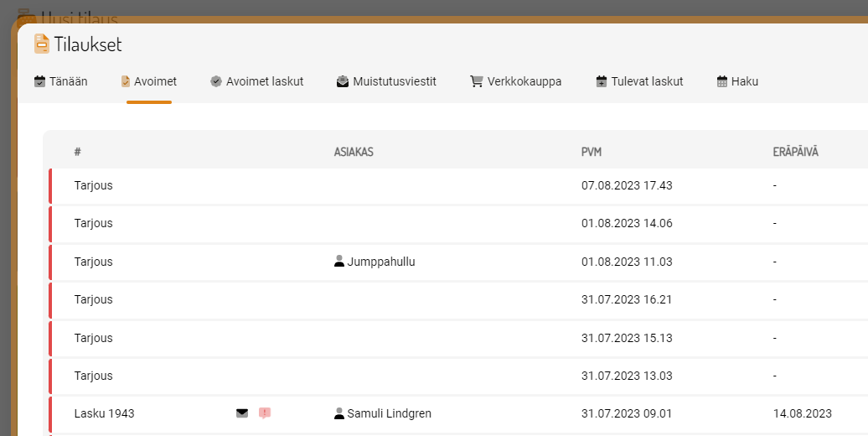868x436 pixels.
Task: Sort by the ASIAKAS column header
Action: 354,152
